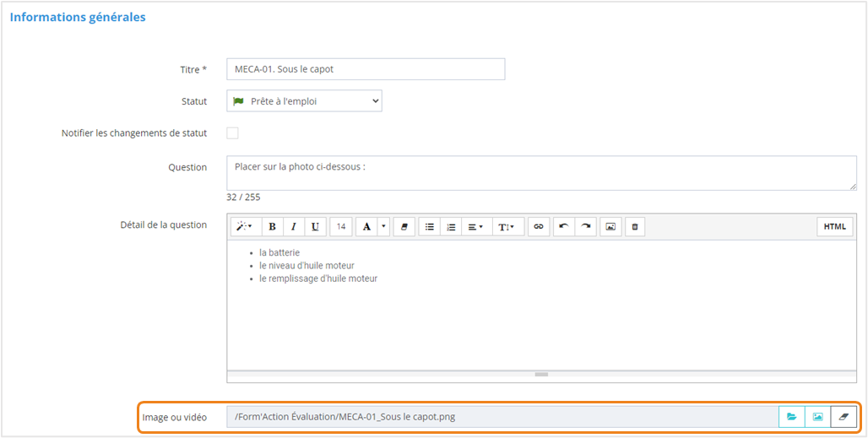Enable 'Notifier les changements de statut' checkbox
Viewport: 868px width, 438px height.
click(232, 132)
